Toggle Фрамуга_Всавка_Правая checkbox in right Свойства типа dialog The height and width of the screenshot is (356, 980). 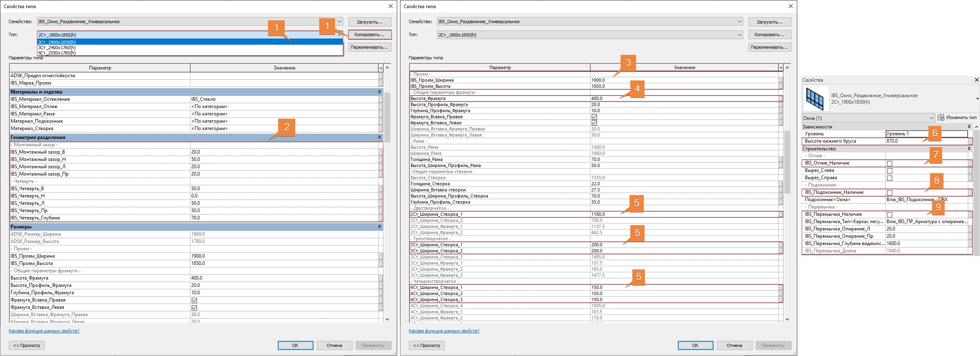tap(594, 117)
